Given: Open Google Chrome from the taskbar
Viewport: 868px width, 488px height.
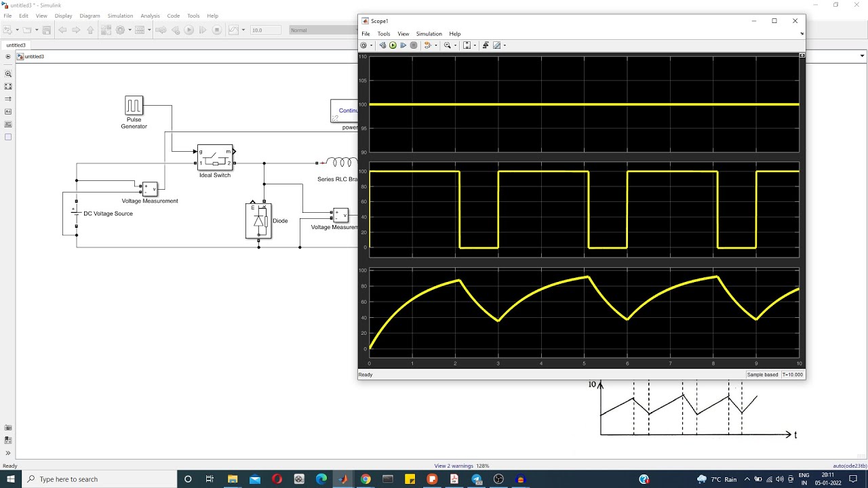Looking at the screenshot, I should (366, 479).
